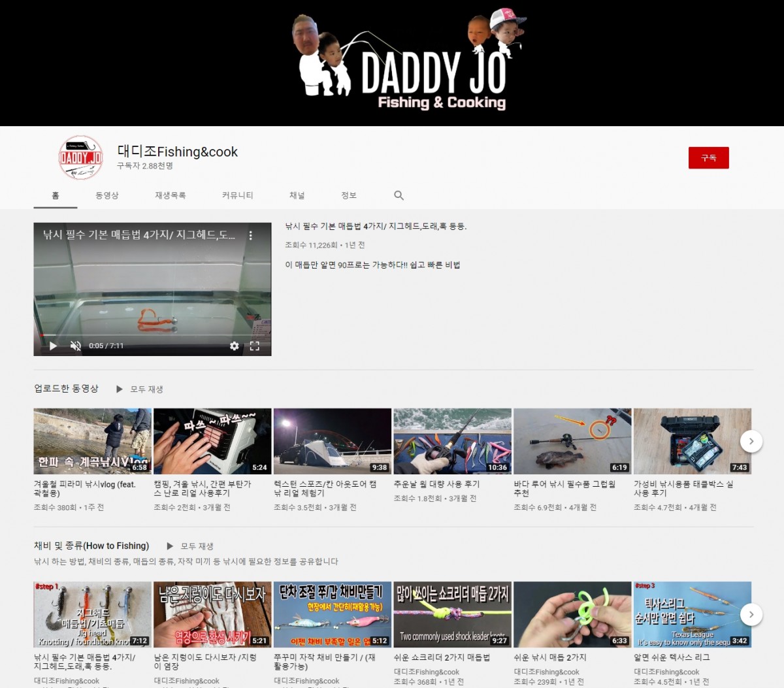Screen dimensions: 784x688
Task: Go to the 커뮤니티 tab
Action: pyautogui.click(x=237, y=195)
